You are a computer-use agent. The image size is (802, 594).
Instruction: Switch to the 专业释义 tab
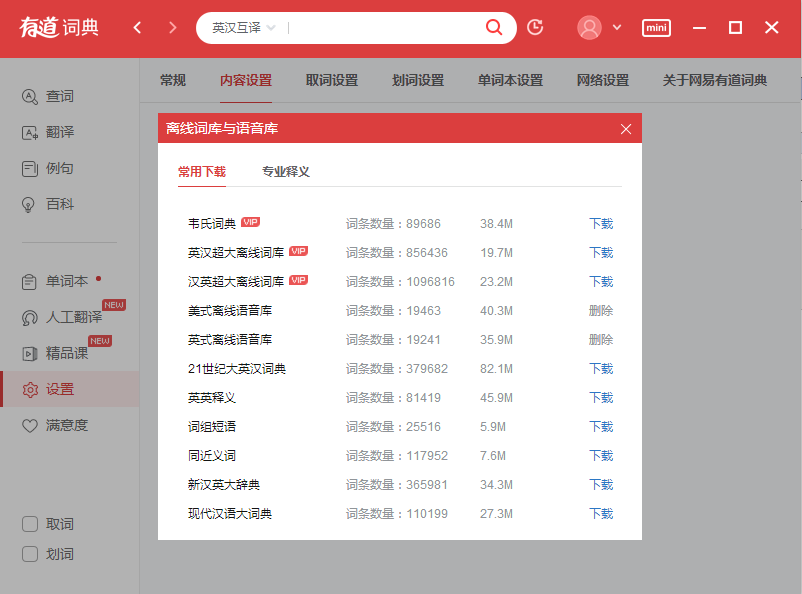pyautogui.click(x=286, y=171)
